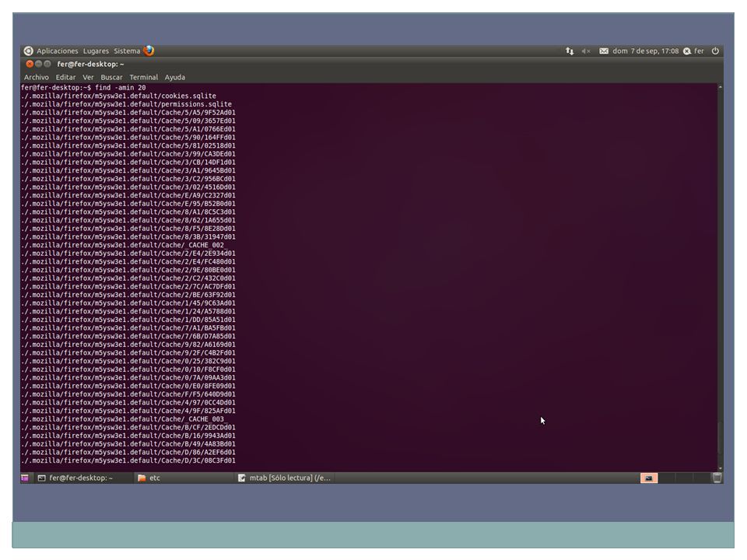The height and width of the screenshot is (560, 747).
Task: Close the terminal window
Action: coord(30,64)
